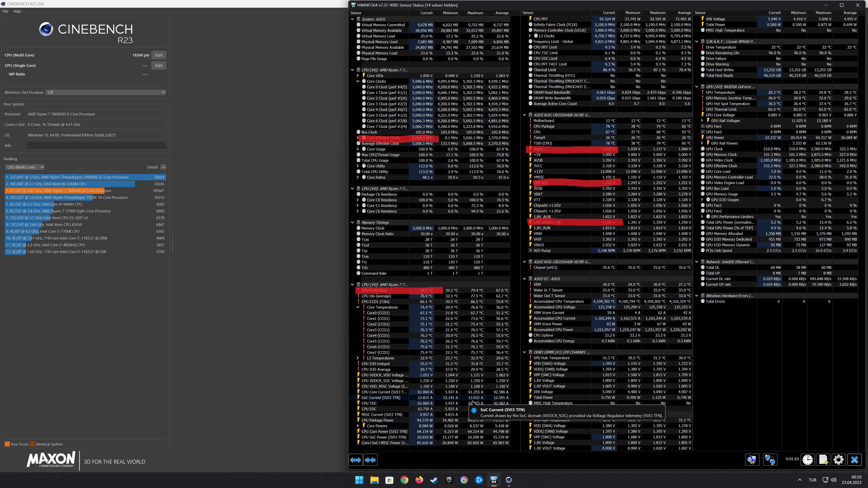
Task: Switch to Cinebench taskbar icon
Action: click(509, 480)
